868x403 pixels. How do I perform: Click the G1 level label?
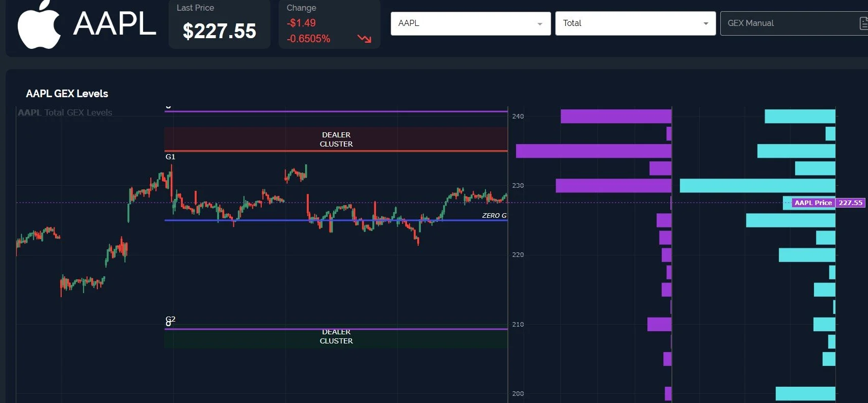(170, 157)
